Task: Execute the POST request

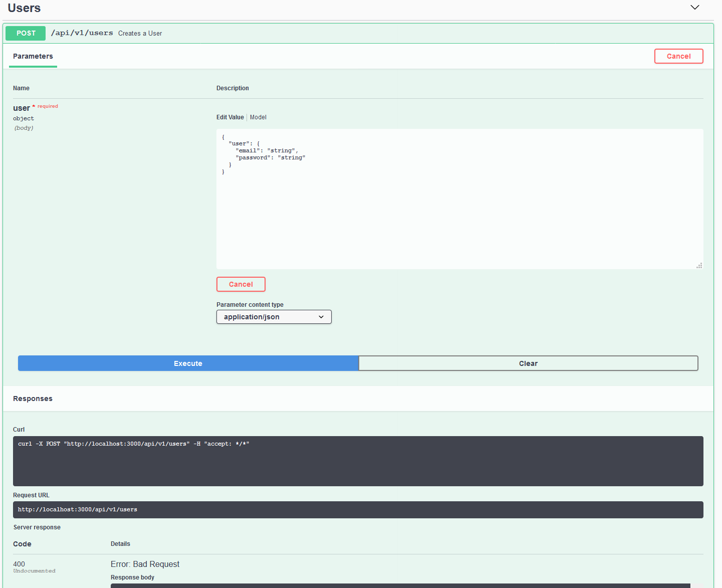Action: point(188,363)
